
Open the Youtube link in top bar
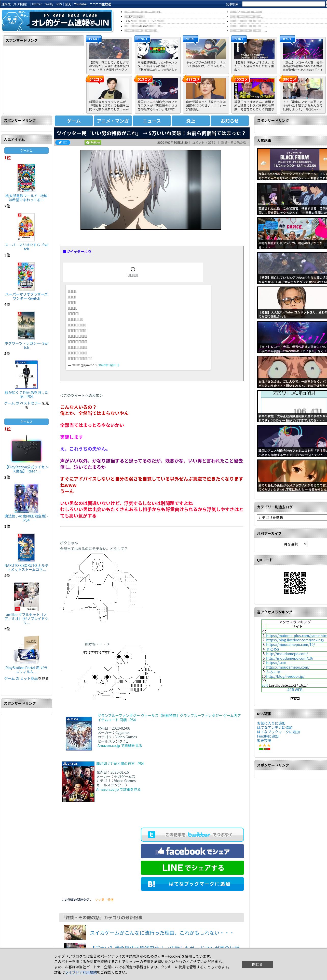click(x=80, y=4)
